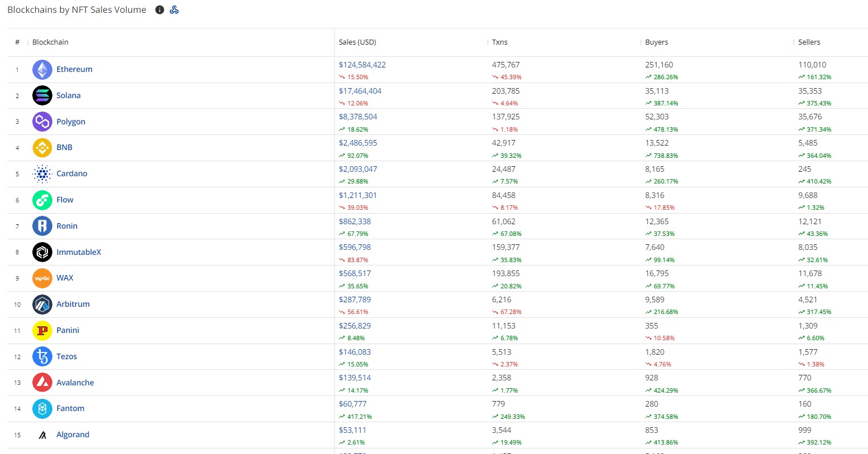868x454 pixels.
Task: Click the Cardano logo icon
Action: [x=42, y=174]
